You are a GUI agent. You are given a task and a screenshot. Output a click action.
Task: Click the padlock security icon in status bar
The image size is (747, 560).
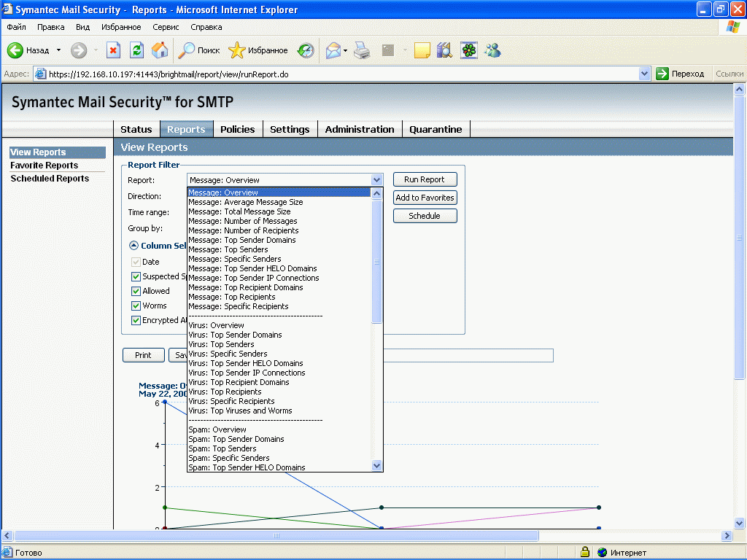click(x=585, y=553)
